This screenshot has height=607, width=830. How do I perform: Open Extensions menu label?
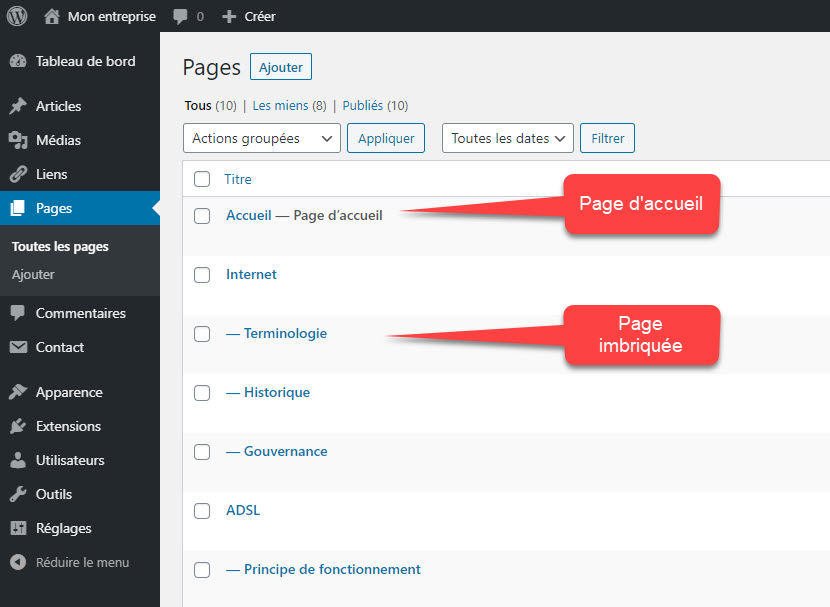click(x=68, y=426)
